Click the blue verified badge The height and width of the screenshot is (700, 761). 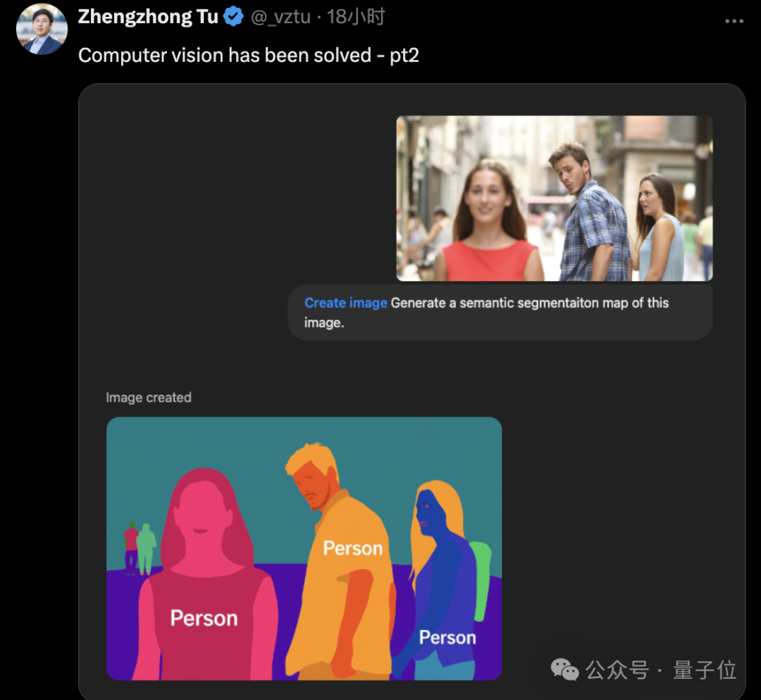[x=233, y=17]
